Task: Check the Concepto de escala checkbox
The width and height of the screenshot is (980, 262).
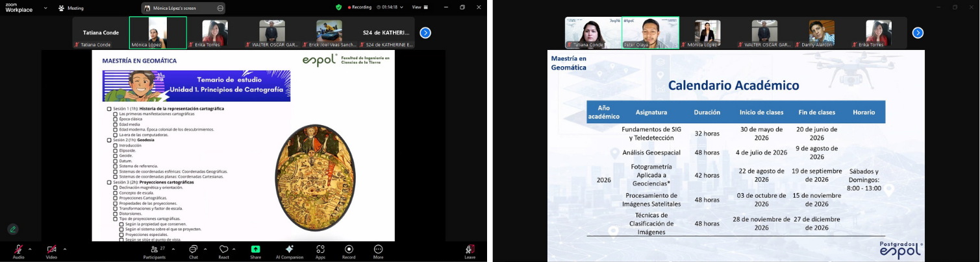Action: coord(116,193)
